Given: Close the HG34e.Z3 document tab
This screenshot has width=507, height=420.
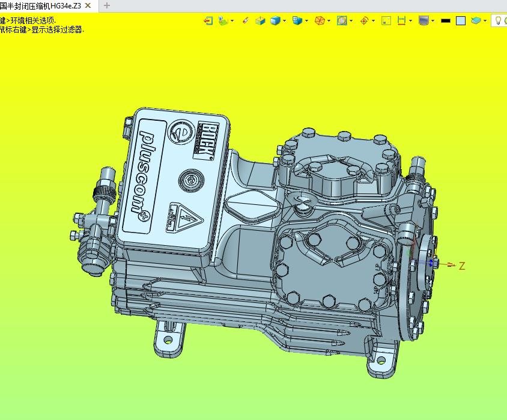Looking at the screenshot, I should click(x=88, y=5).
